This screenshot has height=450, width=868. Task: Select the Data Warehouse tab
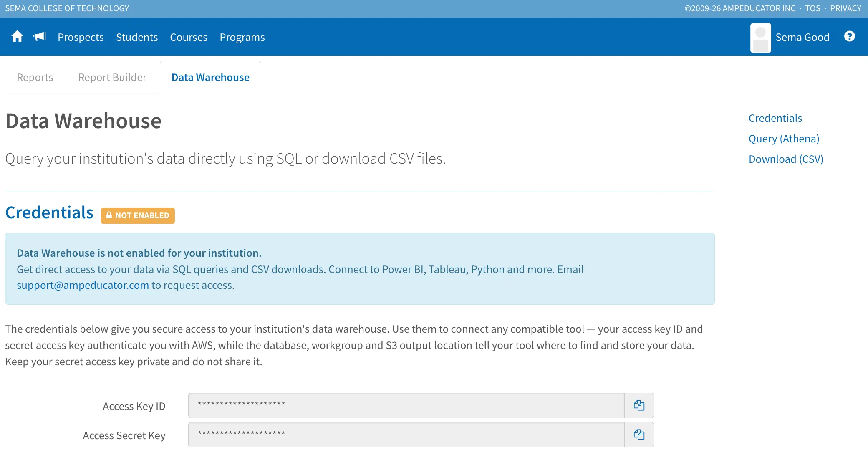click(210, 77)
